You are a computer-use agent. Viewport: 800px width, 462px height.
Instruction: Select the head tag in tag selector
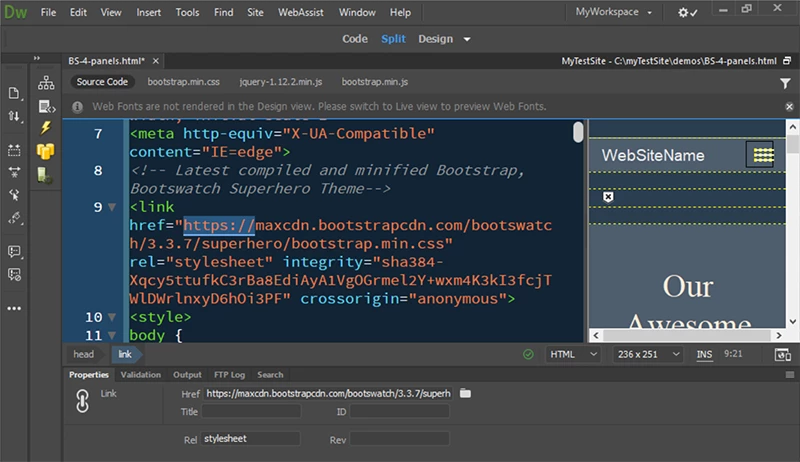point(84,354)
